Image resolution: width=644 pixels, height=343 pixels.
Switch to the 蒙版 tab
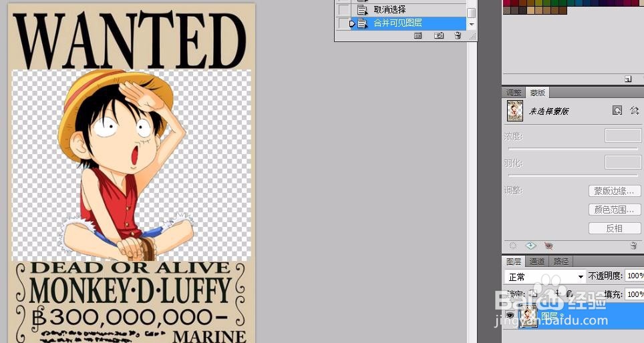(x=537, y=93)
